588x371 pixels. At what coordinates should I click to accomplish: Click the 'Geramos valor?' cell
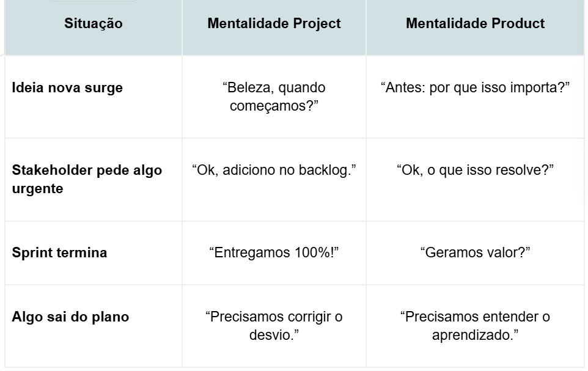click(x=475, y=252)
